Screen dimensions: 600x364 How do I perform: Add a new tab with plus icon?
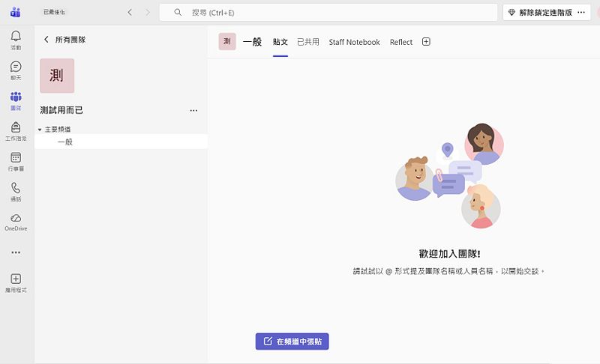point(426,42)
